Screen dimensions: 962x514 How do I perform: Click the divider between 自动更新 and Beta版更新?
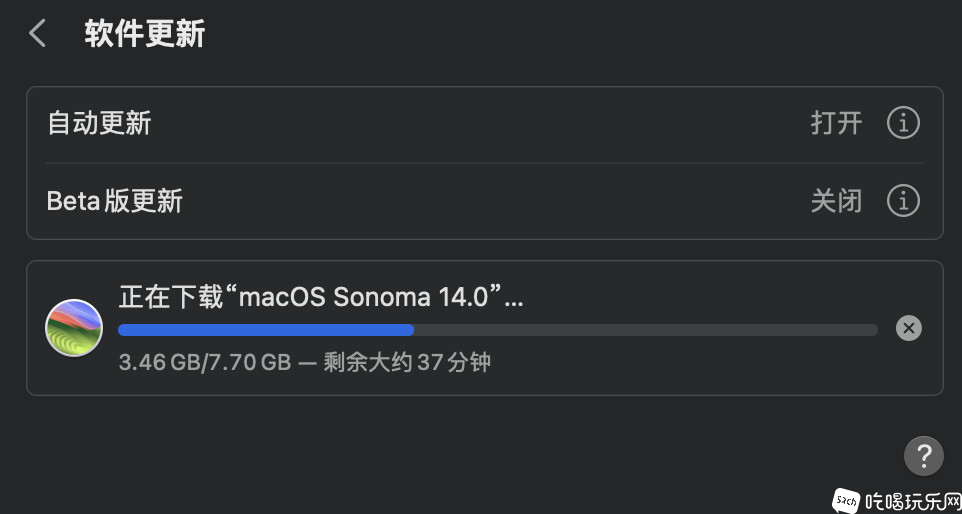pyautogui.click(x=485, y=163)
